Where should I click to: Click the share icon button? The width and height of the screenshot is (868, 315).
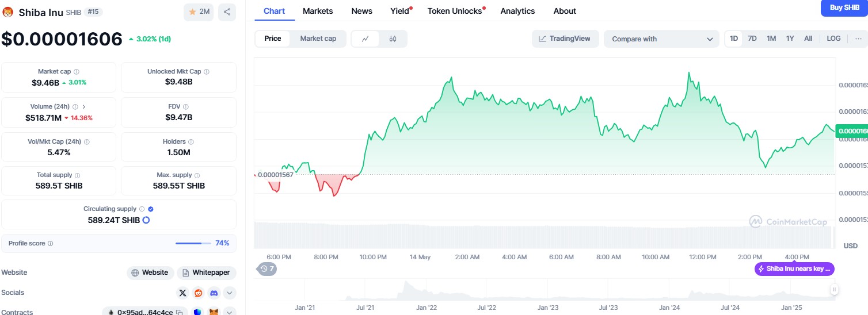227,11
